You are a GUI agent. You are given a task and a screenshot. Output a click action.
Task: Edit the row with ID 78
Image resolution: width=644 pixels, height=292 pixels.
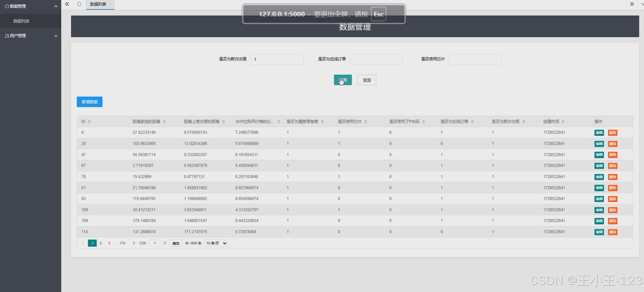pos(599,177)
